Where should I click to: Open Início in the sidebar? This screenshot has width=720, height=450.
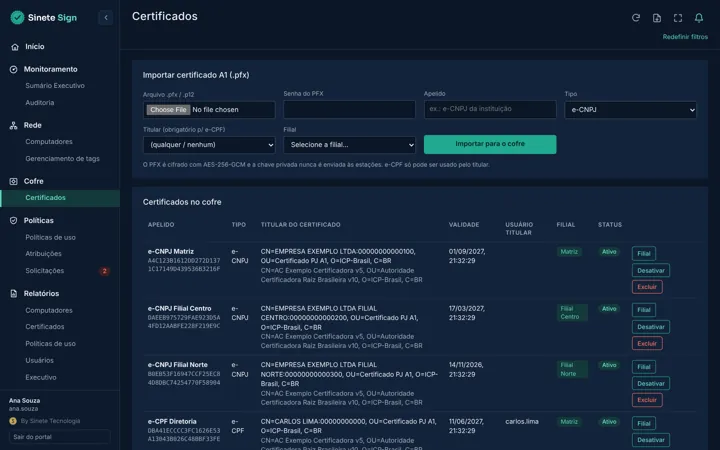pos(35,46)
